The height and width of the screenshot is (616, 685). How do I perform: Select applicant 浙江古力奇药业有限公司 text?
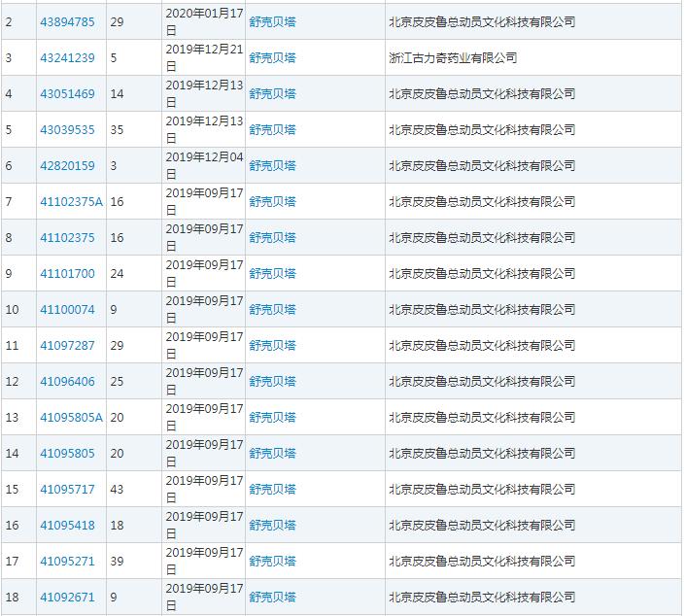coord(453,57)
